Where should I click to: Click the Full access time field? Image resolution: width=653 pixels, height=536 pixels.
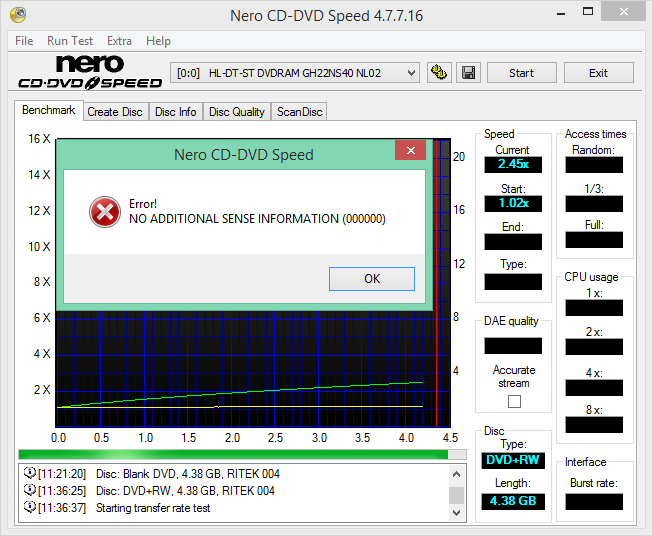point(594,240)
